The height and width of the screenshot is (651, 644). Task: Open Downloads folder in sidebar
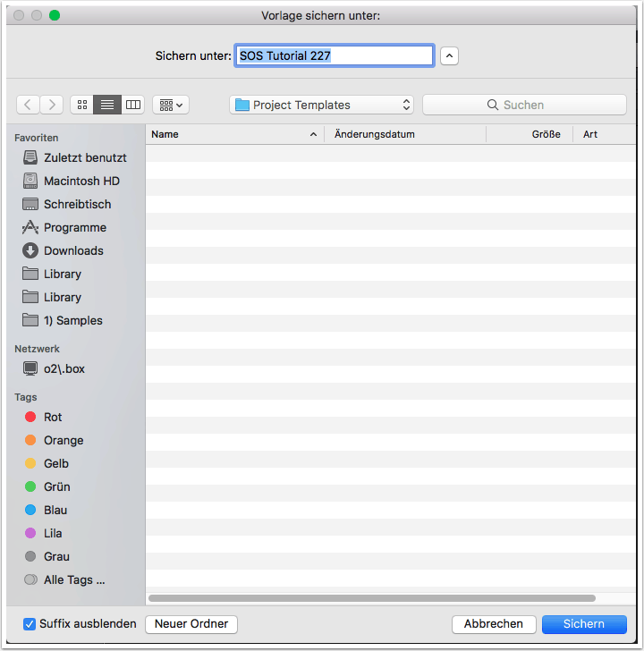click(x=73, y=250)
